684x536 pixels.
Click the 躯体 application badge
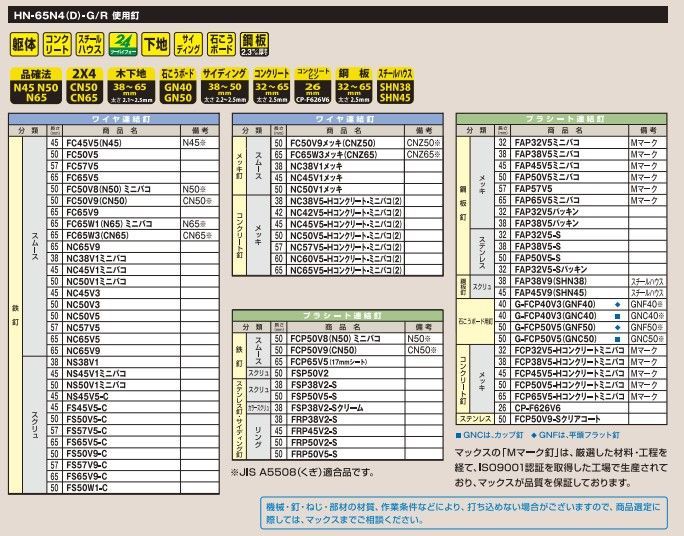tap(25, 44)
